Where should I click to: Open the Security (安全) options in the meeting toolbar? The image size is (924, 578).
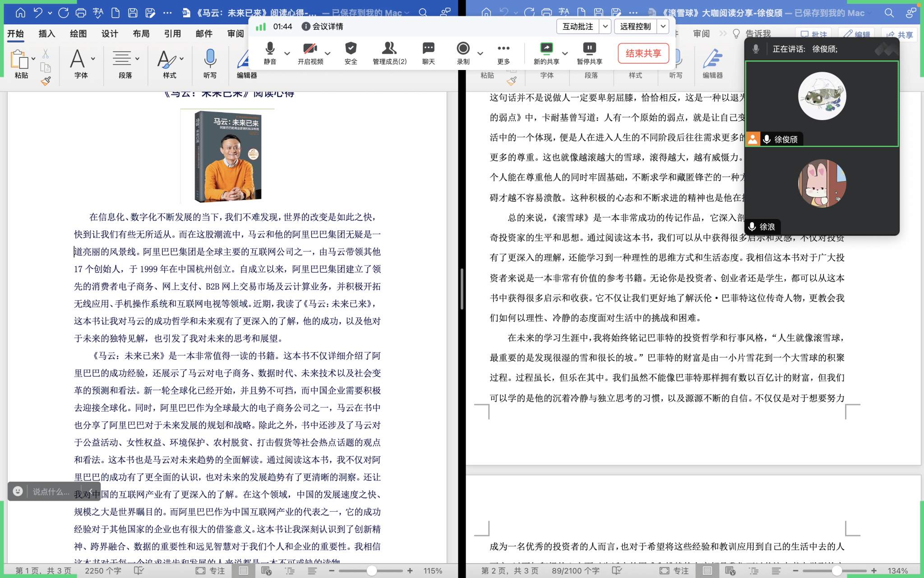pyautogui.click(x=351, y=53)
